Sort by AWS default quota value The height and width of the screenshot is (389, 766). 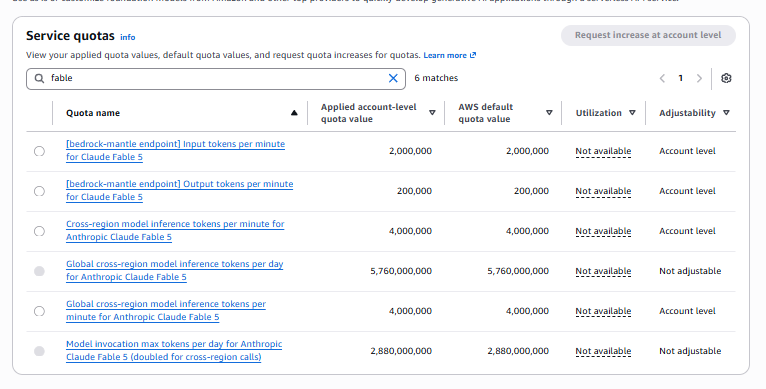pos(549,113)
